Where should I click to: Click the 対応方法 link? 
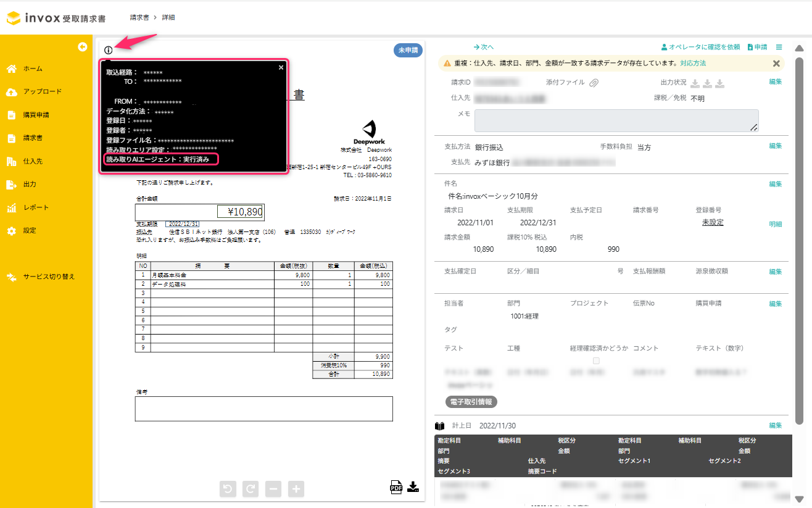(693, 63)
